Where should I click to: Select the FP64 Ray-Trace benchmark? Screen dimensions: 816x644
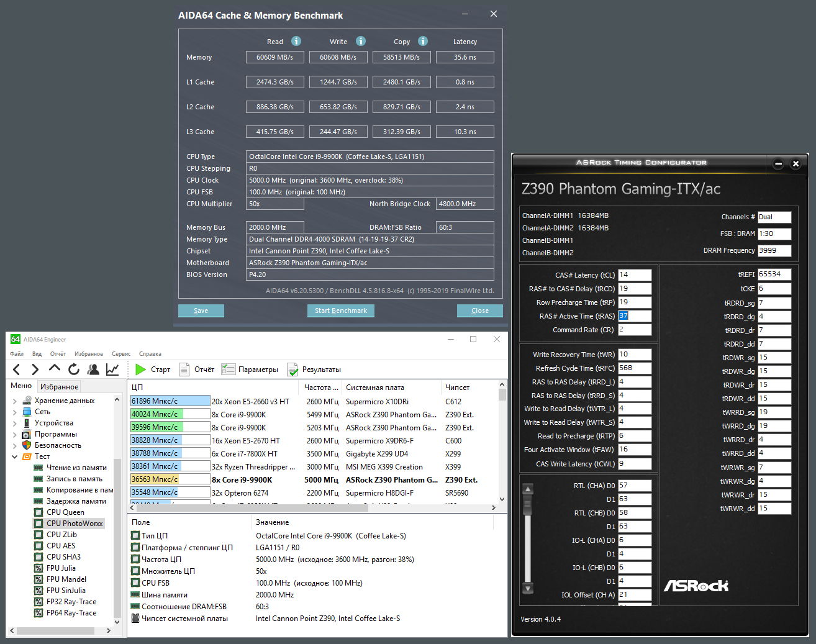pyautogui.click(x=65, y=613)
